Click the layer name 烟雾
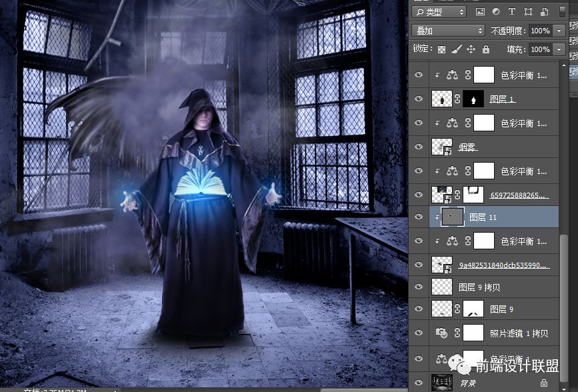The image size is (578, 392). point(467,147)
